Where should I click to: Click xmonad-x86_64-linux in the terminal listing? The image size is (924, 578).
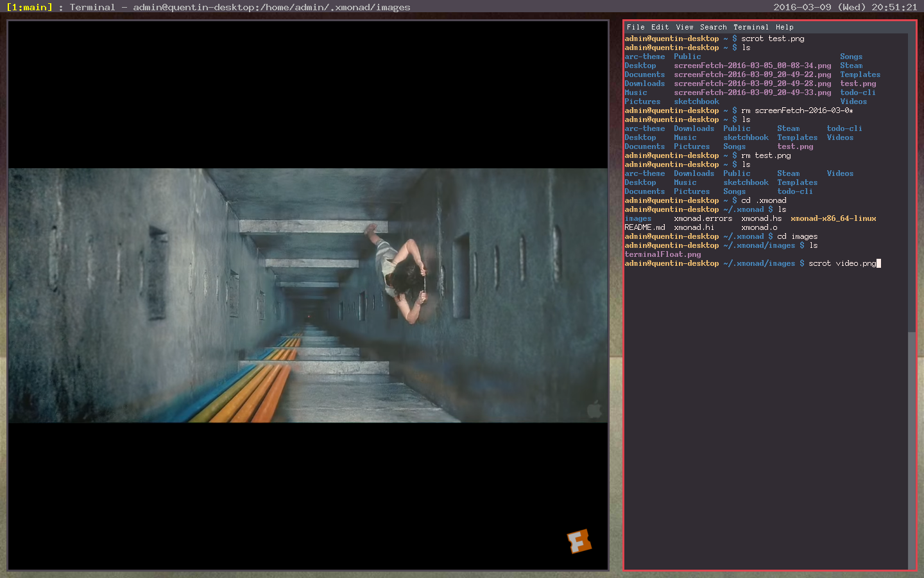click(x=833, y=218)
